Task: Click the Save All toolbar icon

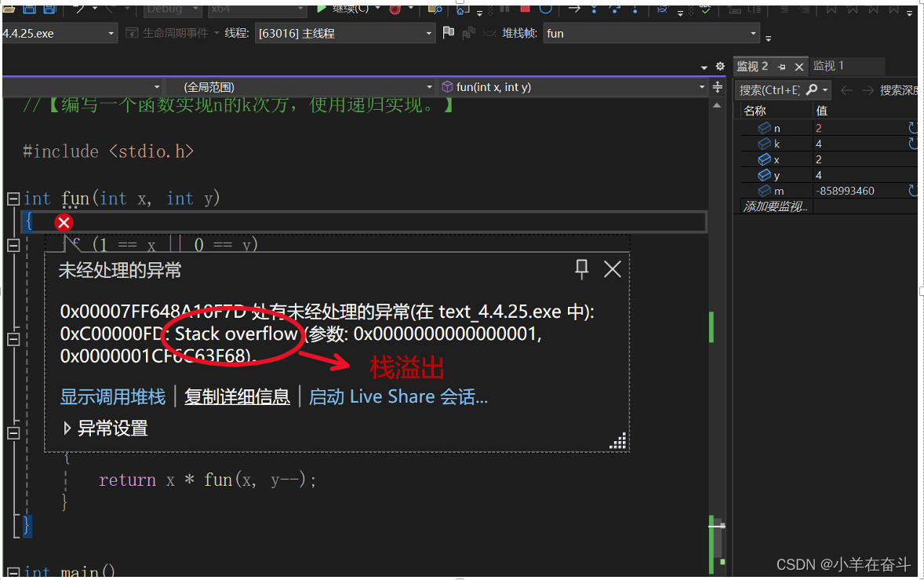Action: (x=49, y=9)
